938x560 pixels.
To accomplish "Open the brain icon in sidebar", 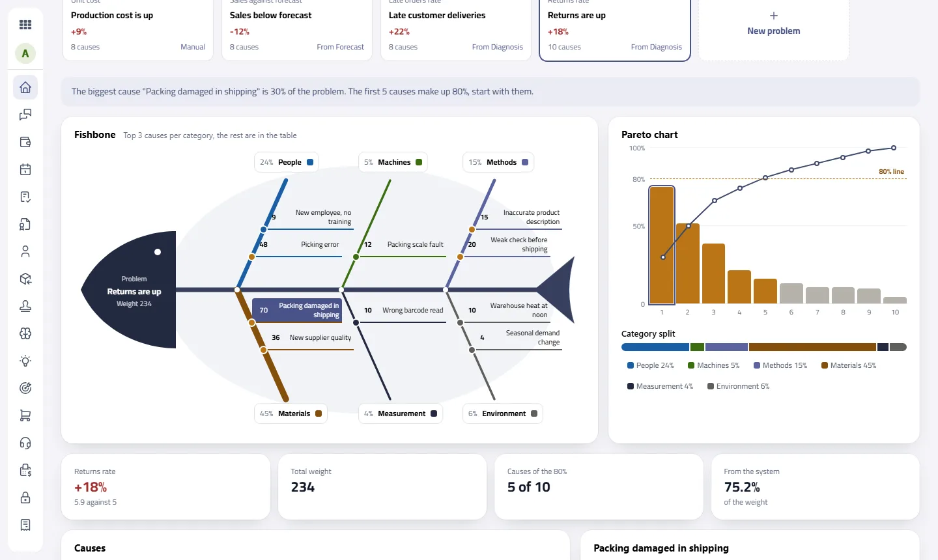I will 25,333.
